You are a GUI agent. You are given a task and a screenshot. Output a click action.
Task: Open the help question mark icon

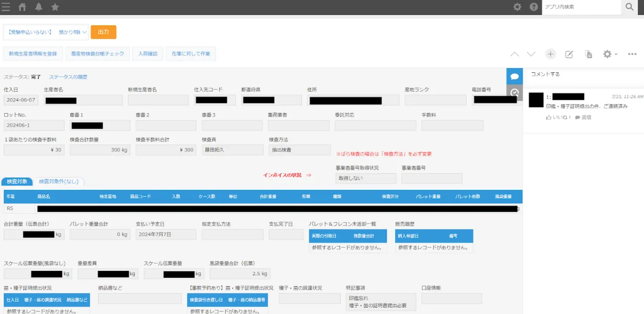point(534,7)
